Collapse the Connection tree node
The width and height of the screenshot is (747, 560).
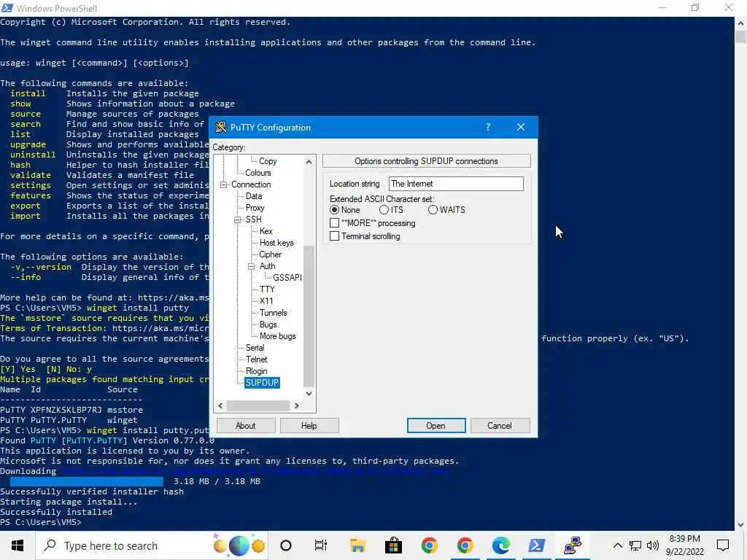[x=223, y=184]
